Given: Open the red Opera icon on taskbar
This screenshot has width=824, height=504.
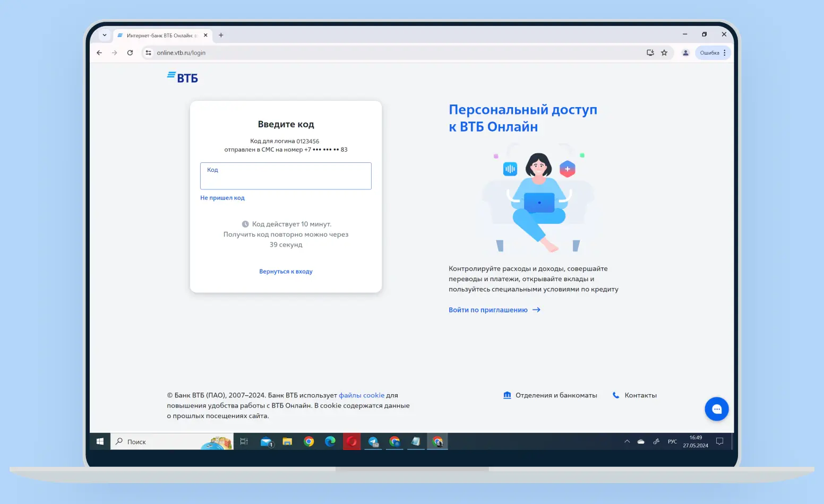Looking at the screenshot, I should tap(351, 441).
